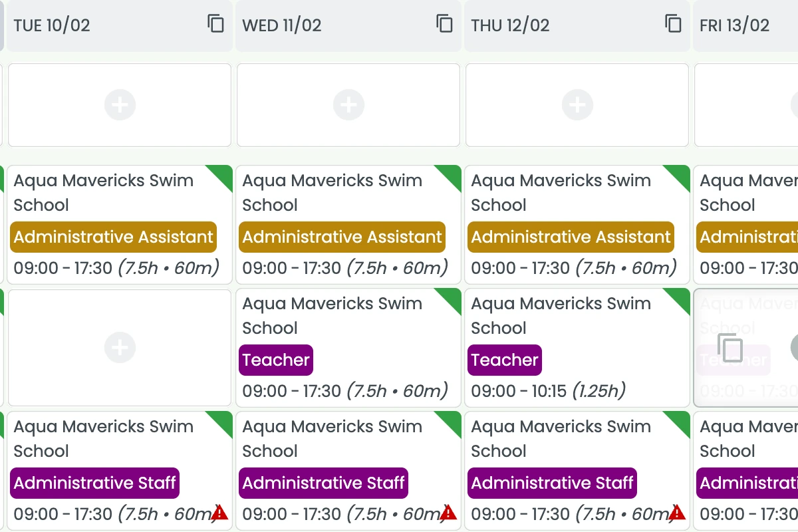Click warning icon on Thursday Administrative Staff shift

click(x=677, y=513)
